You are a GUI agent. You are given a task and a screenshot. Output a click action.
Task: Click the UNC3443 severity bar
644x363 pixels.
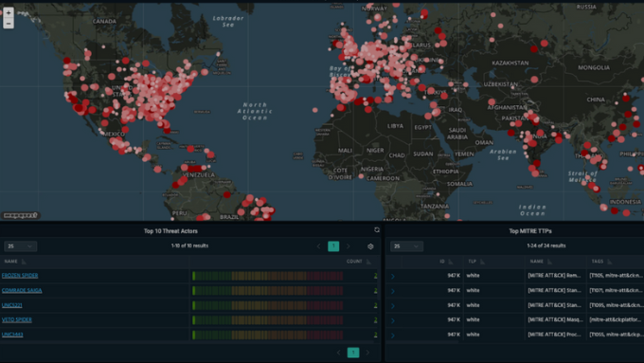267,335
